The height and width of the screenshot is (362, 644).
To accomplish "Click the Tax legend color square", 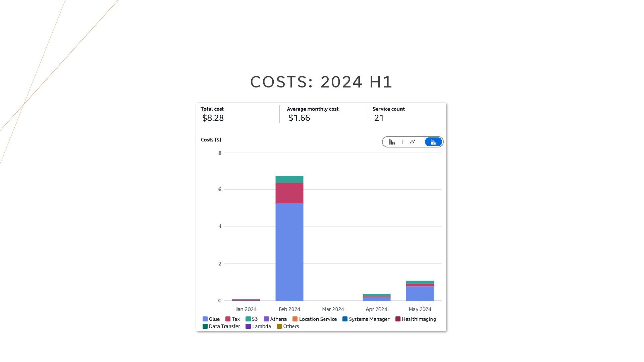I will [228, 319].
